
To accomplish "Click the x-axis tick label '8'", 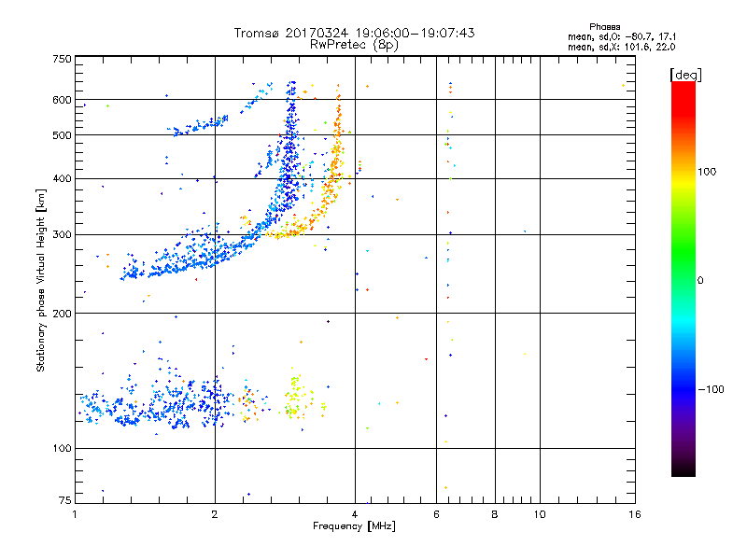I will 495,514.
